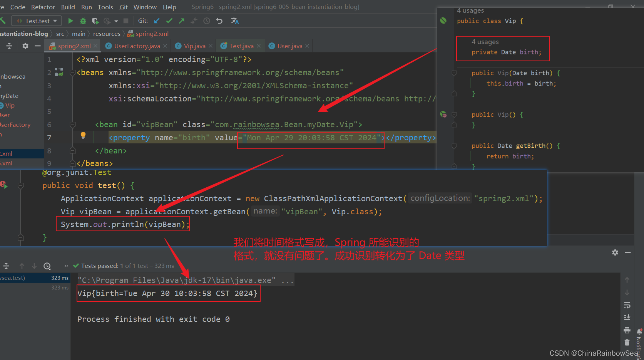This screenshot has height=360, width=644.
Task: Run with Coverage using the shield icon
Action: (95, 21)
